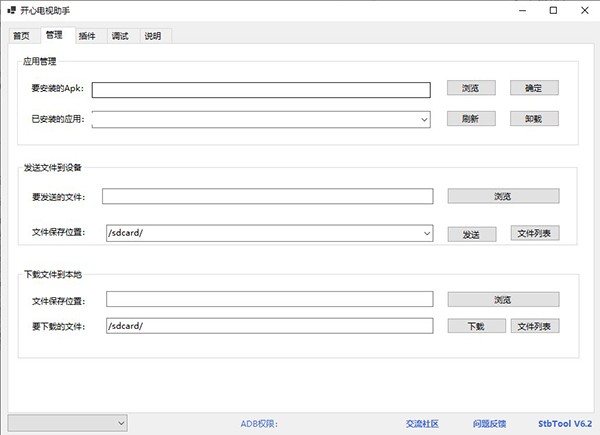Open the 交流社区 link

(x=422, y=424)
